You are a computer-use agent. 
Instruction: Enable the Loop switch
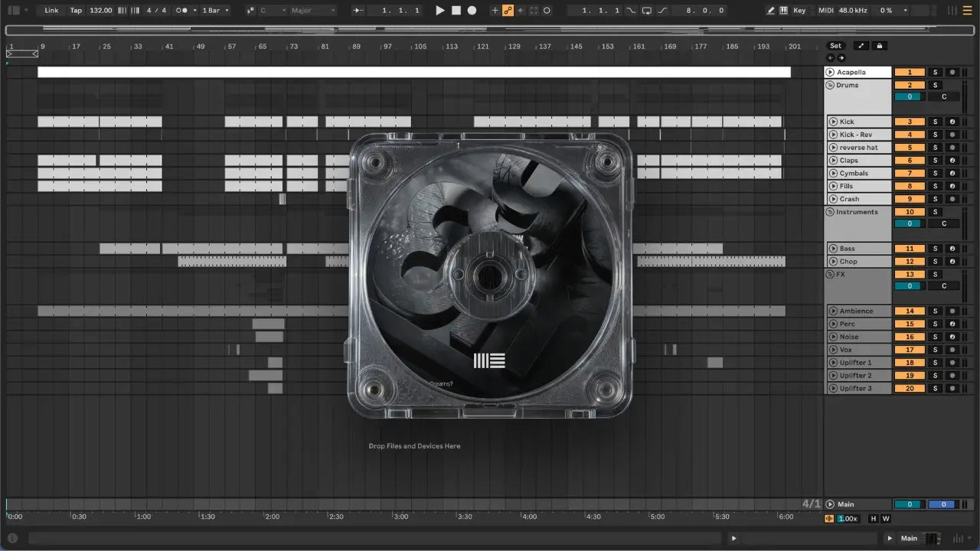point(647,11)
